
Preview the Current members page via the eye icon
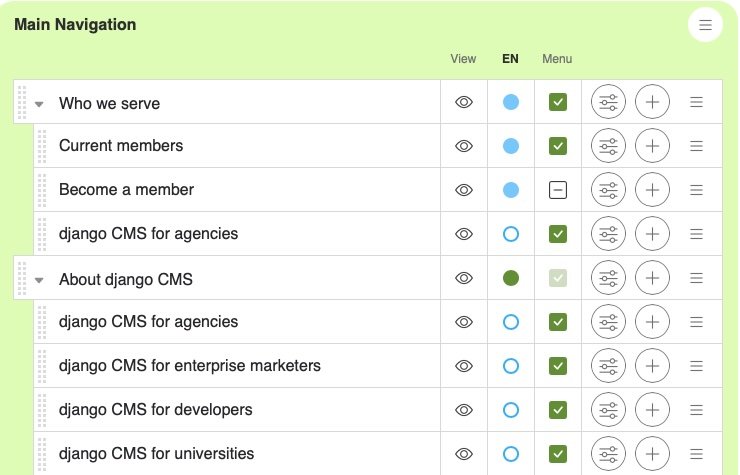tap(464, 146)
